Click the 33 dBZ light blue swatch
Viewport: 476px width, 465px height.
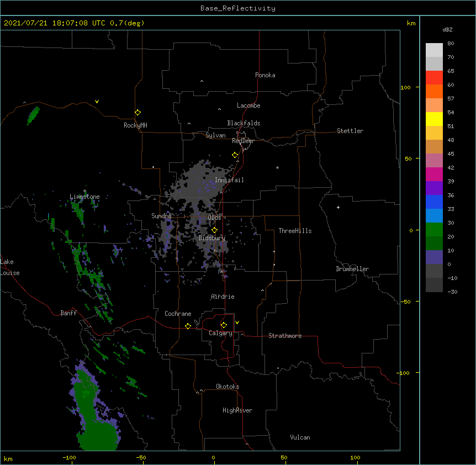pyautogui.click(x=434, y=215)
